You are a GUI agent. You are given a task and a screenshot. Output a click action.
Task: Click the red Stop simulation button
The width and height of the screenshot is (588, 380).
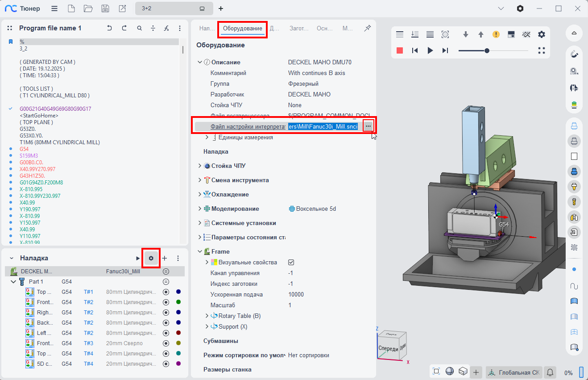[x=400, y=50]
